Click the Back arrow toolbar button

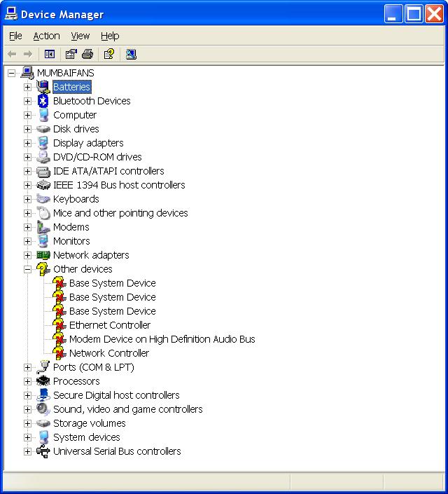[12, 54]
